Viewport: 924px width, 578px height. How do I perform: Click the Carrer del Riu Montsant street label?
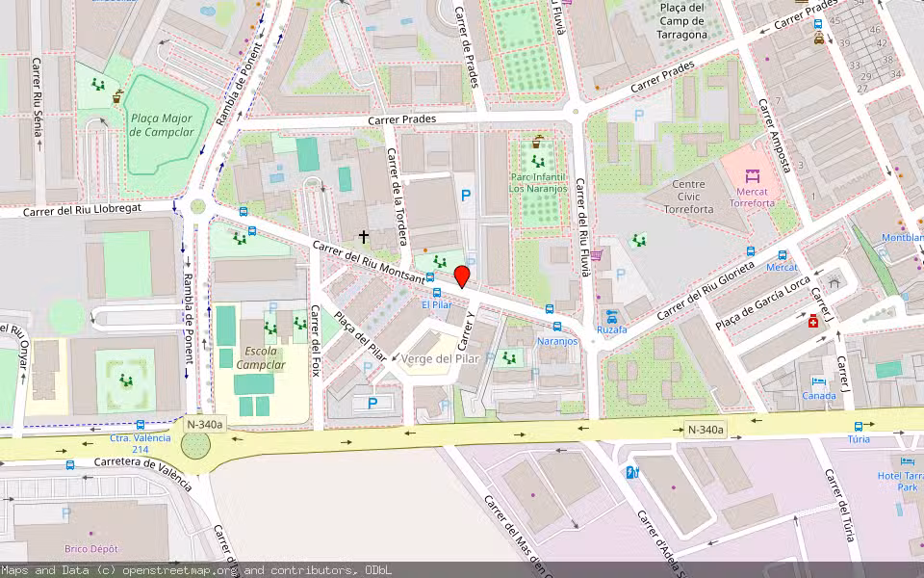pos(369,262)
